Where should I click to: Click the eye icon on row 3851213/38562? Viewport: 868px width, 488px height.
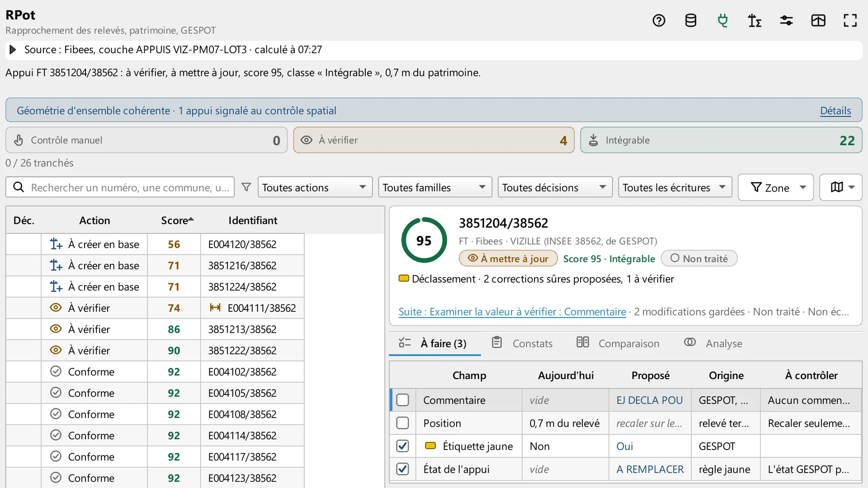point(56,329)
